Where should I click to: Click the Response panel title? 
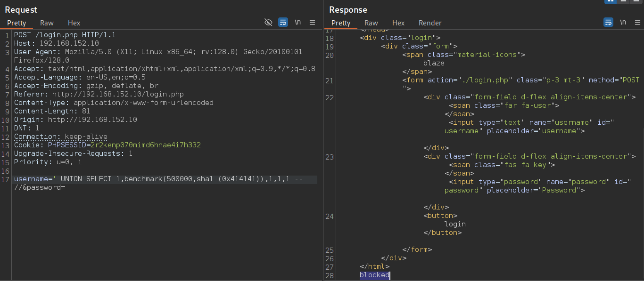(348, 9)
